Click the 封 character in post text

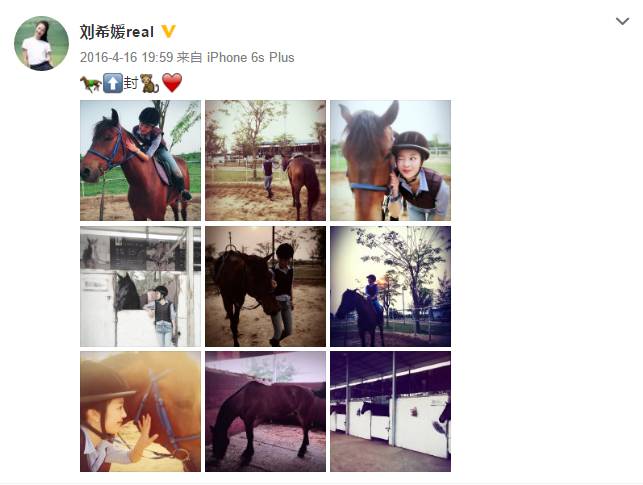pos(131,83)
